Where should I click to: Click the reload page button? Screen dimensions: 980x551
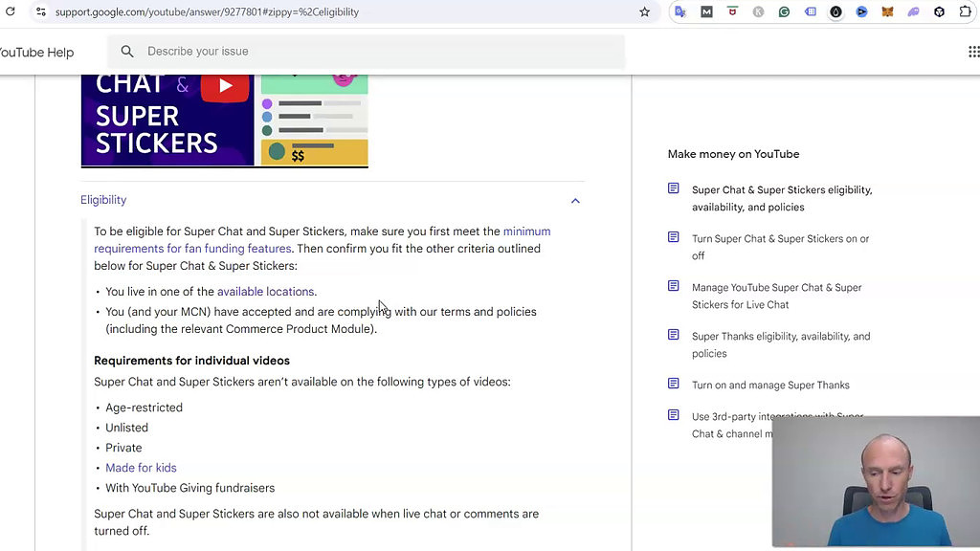pos(11,11)
